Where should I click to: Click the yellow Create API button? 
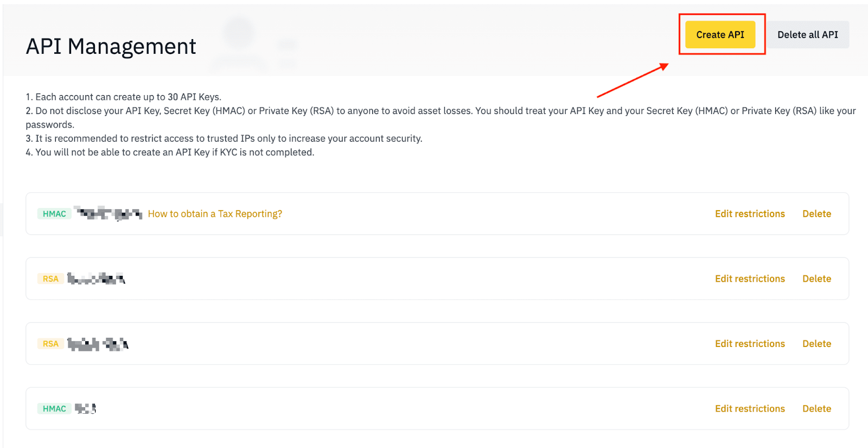[720, 35]
